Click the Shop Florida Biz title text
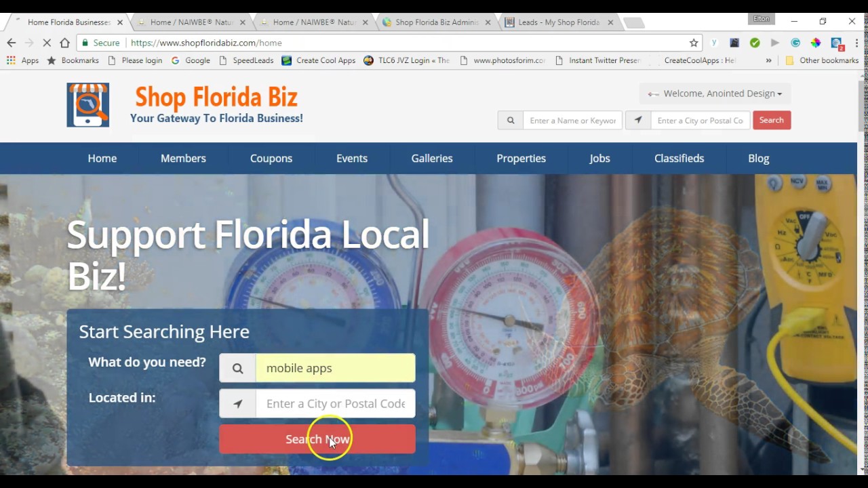Screen dimensions: 868x488 [x=216, y=97]
